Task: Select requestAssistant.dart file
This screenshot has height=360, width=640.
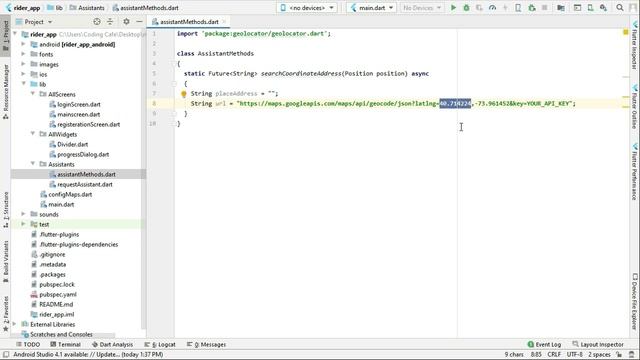Action: (x=84, y=184)
